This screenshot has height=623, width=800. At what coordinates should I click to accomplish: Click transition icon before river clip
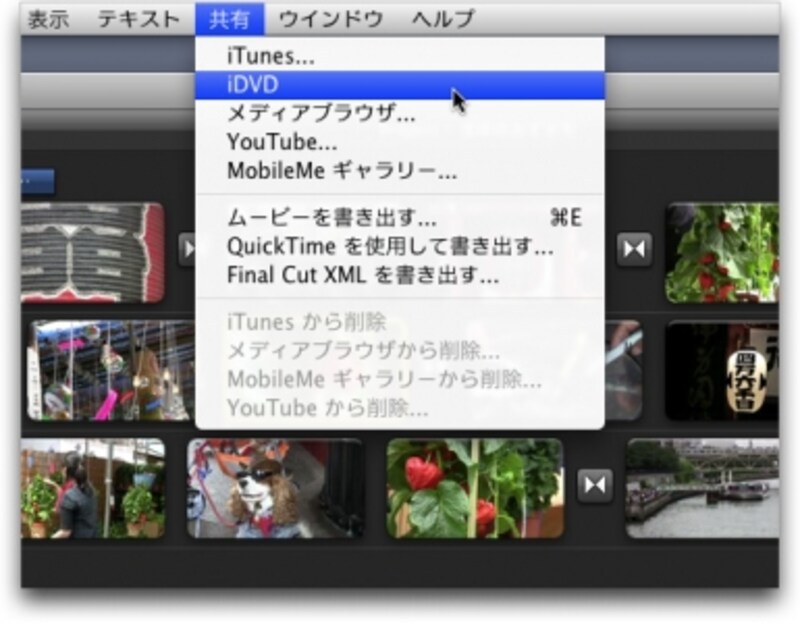click(595, 485)
